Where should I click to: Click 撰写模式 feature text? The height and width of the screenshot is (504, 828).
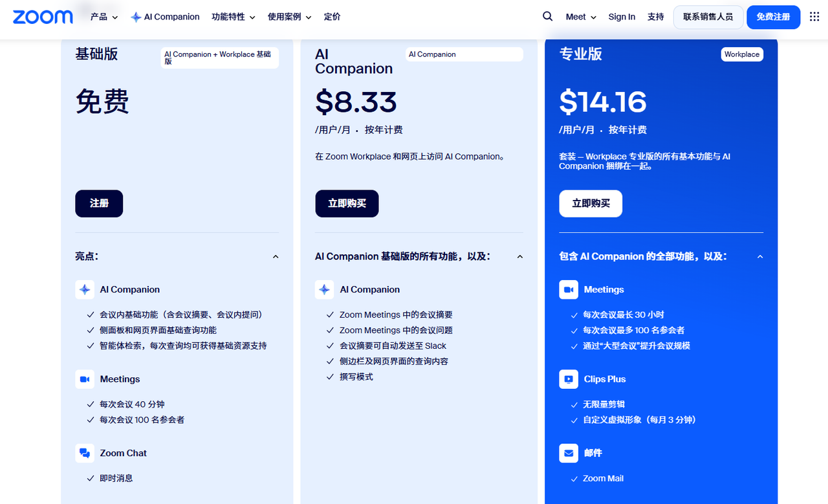click(x=356, y=377)
